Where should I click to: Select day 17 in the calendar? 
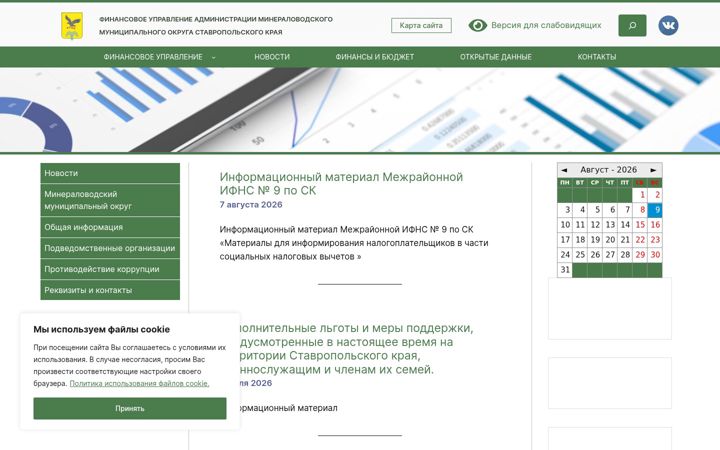pos(565,240)
